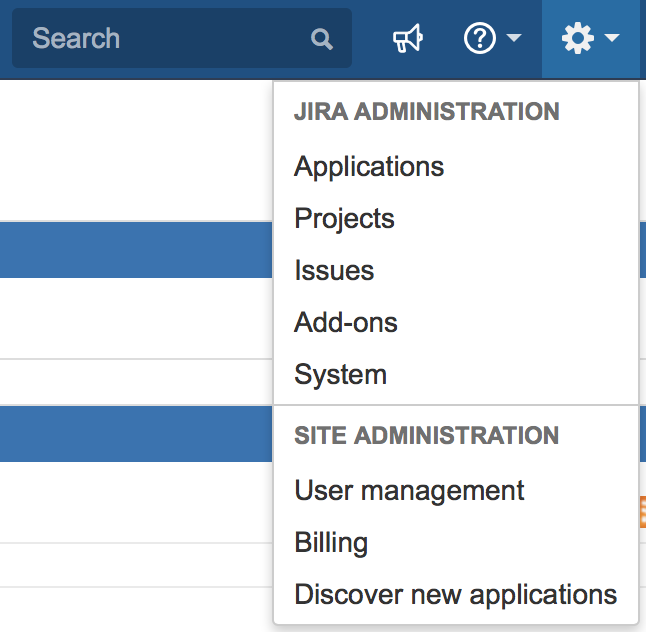The image size is (646, 632).
Task: Expand the help menu dropdown arrow
Action: pos(514,39)
